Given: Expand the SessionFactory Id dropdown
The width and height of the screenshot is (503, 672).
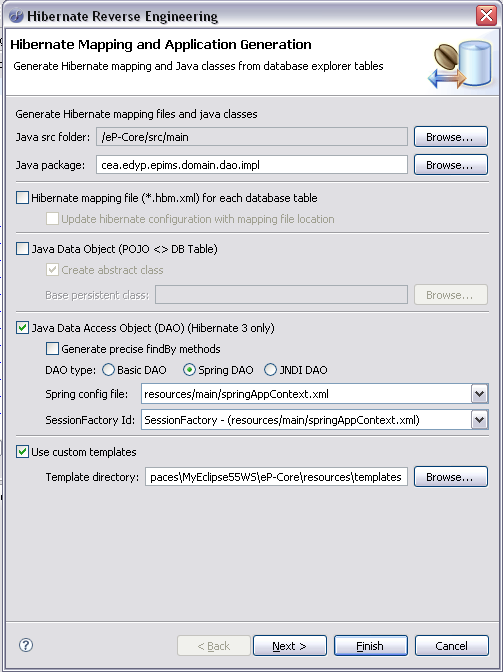Looking at the screenshot, I should point(479,420).
